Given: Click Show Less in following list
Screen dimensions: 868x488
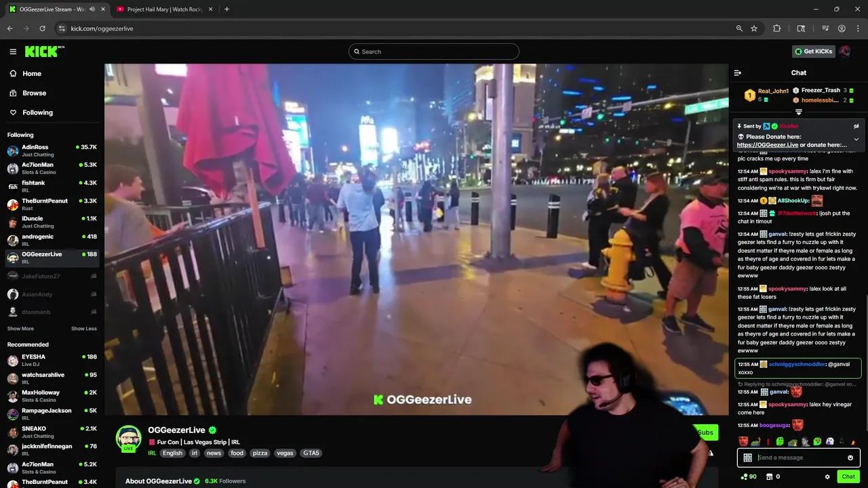Looking at the screenshot, I should click(x=84, y=329).
